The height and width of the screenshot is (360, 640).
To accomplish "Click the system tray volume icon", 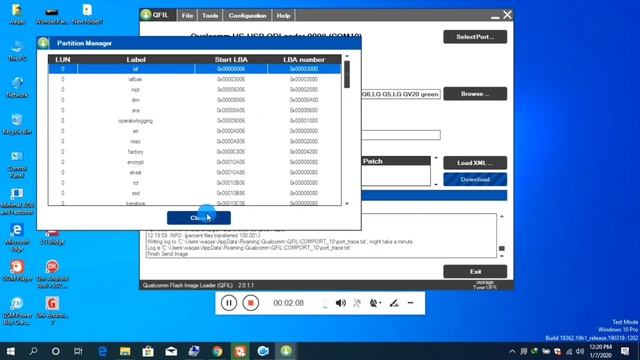I will 580,351.
